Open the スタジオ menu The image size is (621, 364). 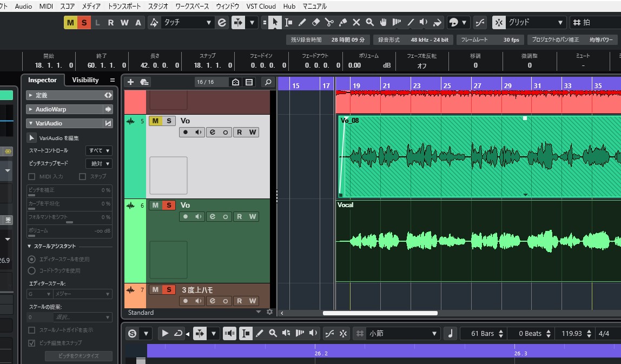(x=158, y=6)
